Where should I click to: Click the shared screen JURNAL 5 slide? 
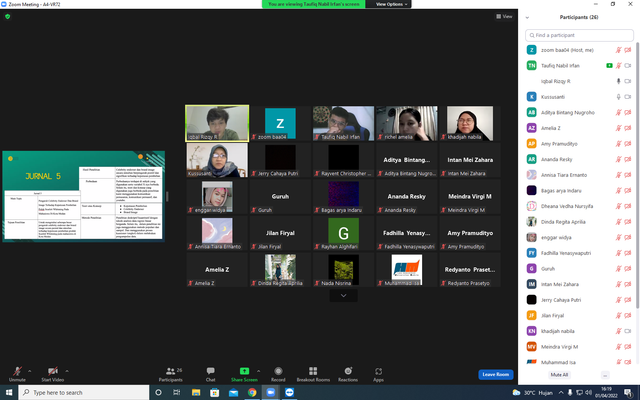(x=84, y=196)
